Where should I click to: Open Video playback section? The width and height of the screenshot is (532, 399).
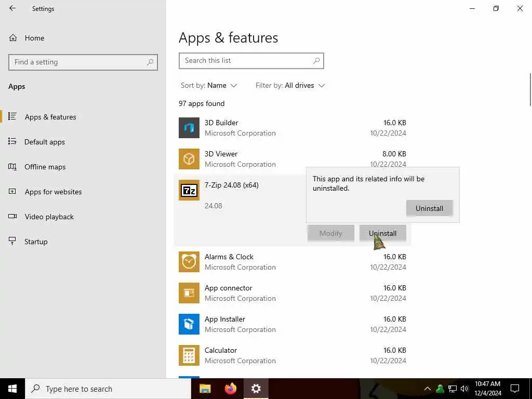(49, 217)
